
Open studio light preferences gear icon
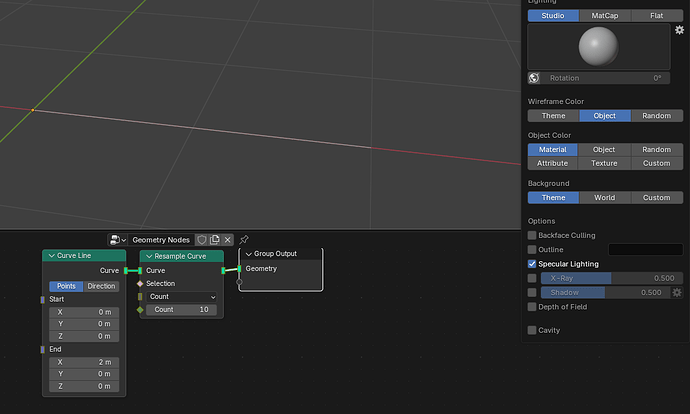pos(679,30)
